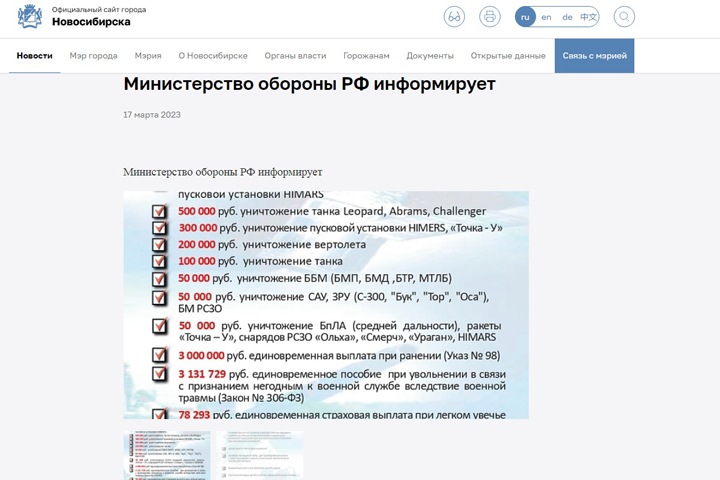
Task: Open the Мэрия menu item
Action: tap(148, 56)
